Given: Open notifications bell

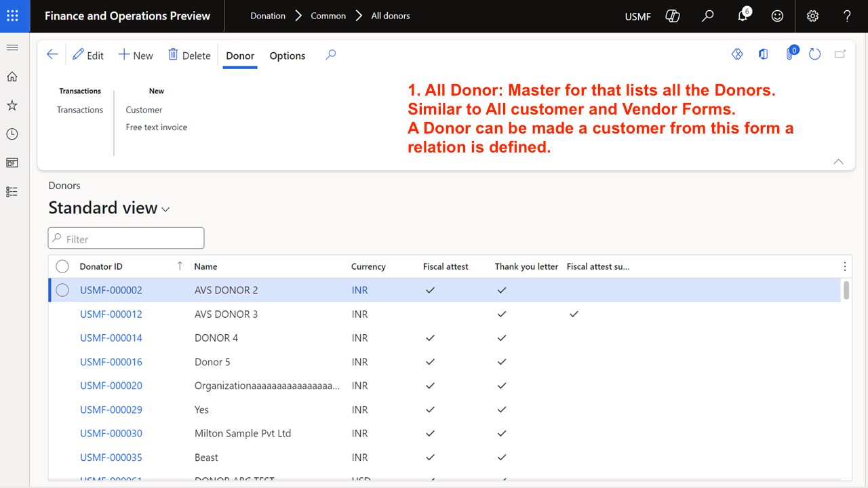Looking at the screenshot, I should (743, 16).
